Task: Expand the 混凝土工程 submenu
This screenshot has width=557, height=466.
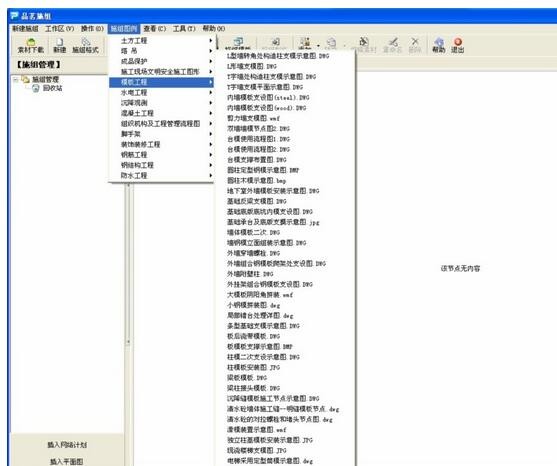Action: 161,113
